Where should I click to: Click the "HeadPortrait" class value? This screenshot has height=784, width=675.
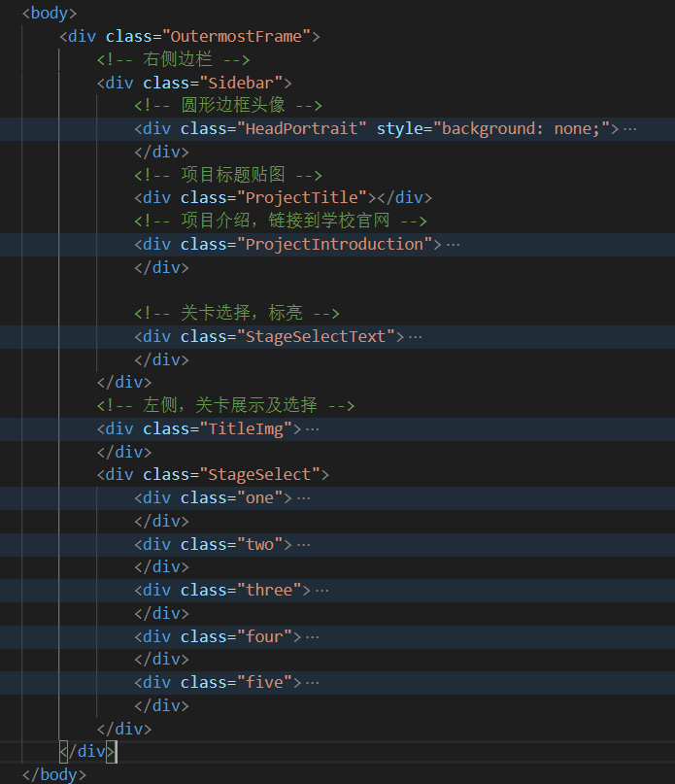coord(302,129)
